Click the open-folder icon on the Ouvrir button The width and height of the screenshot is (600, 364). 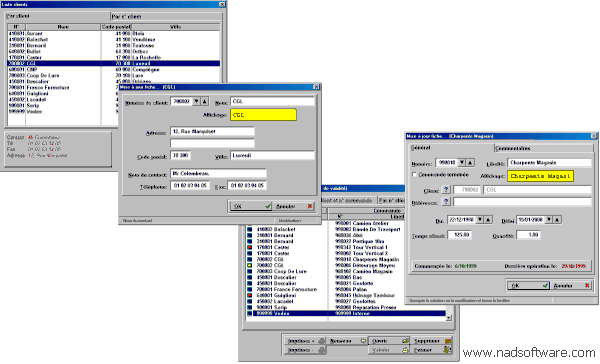[x=405, y=341]
